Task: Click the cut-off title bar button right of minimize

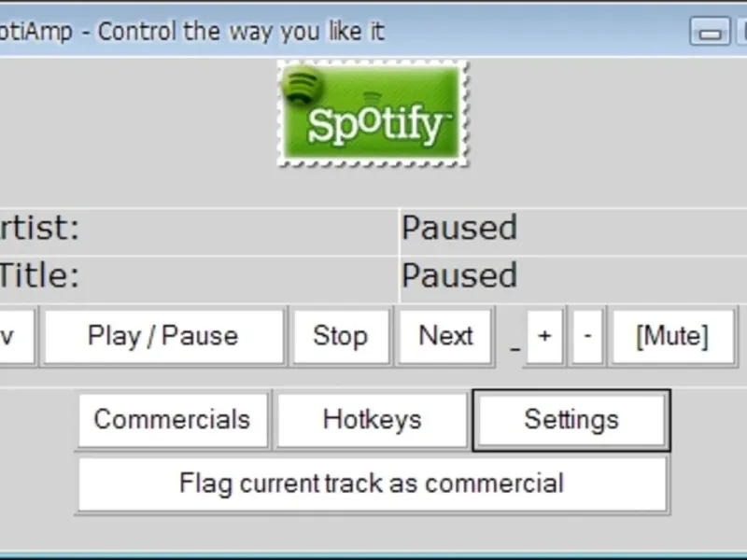Action: 741,33
